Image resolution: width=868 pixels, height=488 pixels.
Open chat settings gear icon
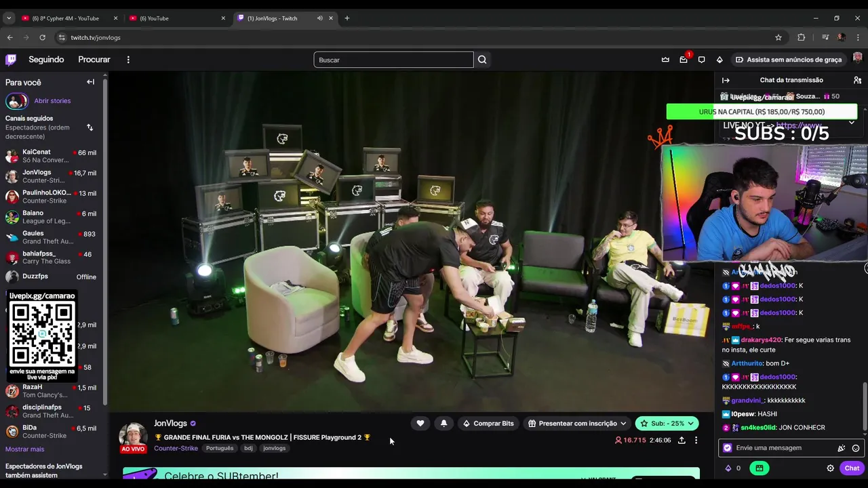830,468
